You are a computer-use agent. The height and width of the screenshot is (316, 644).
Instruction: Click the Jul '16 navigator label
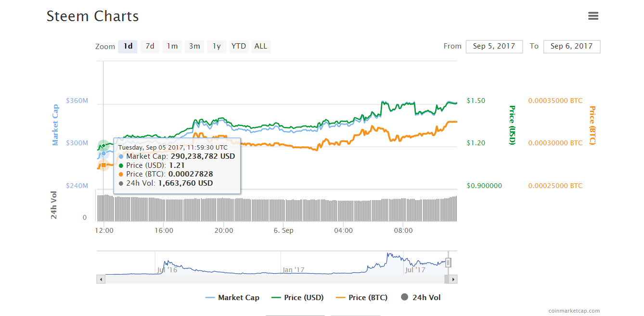167,270
